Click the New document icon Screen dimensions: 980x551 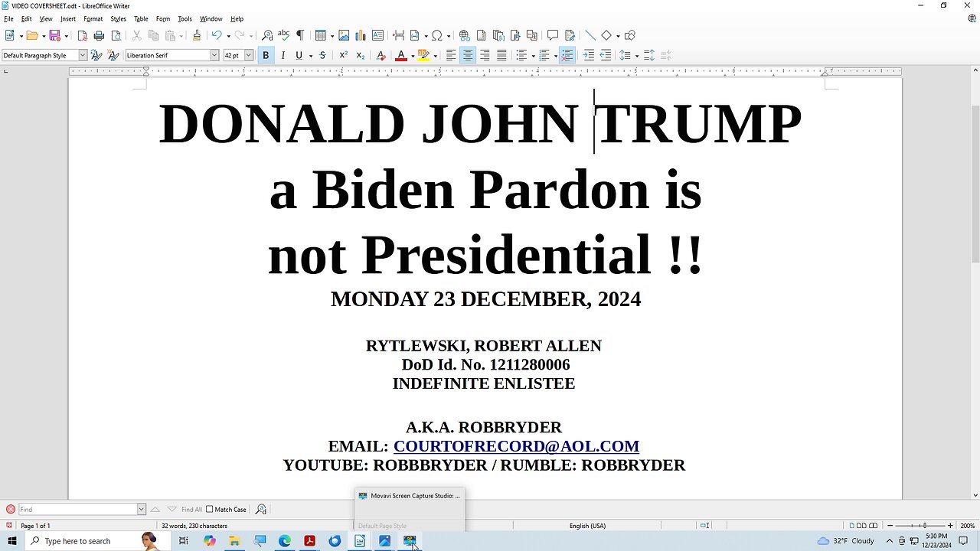(9, 35)
